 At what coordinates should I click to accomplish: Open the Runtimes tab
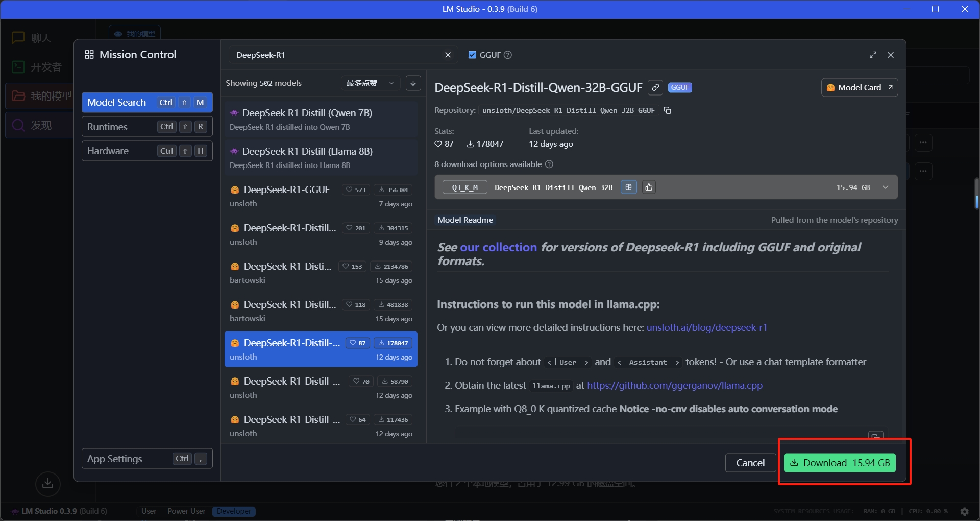point(147,127)
